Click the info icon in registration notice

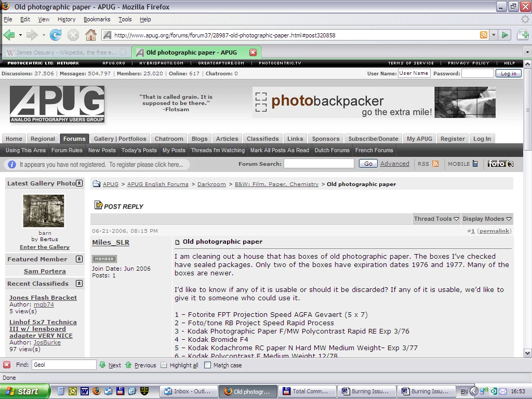(12, 165)
